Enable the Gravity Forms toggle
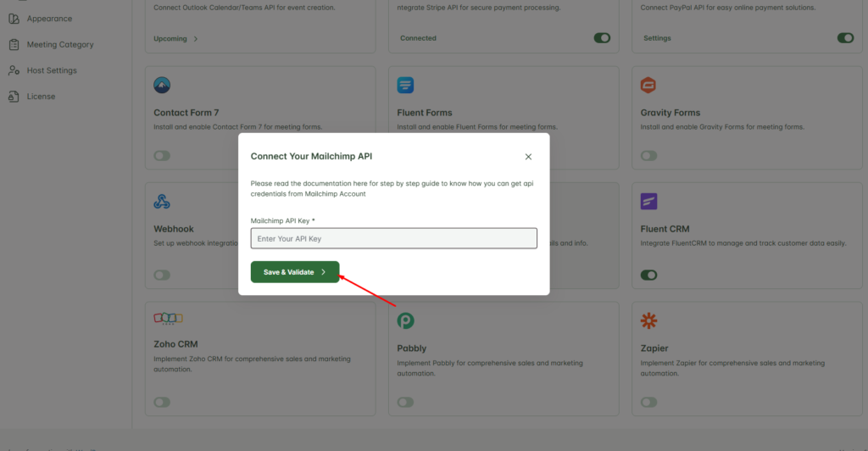The width and height of the screenshot is (868, 451). pyautogui.click(x=648, y=156)
